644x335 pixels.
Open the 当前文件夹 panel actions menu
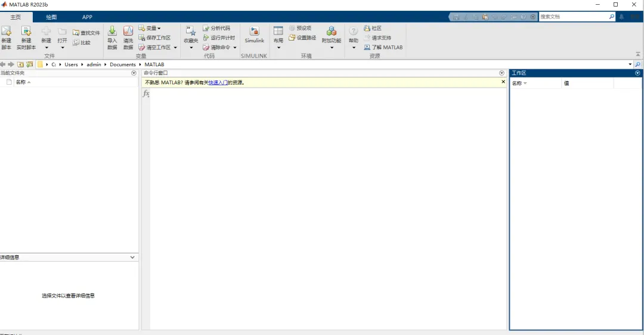[x=134, y=73]
